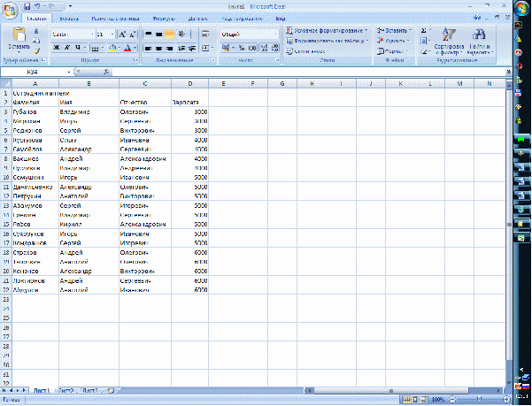Screen dimensions: 532x406
Task: Open the font name combo box
Action: [x=73, y=34]
